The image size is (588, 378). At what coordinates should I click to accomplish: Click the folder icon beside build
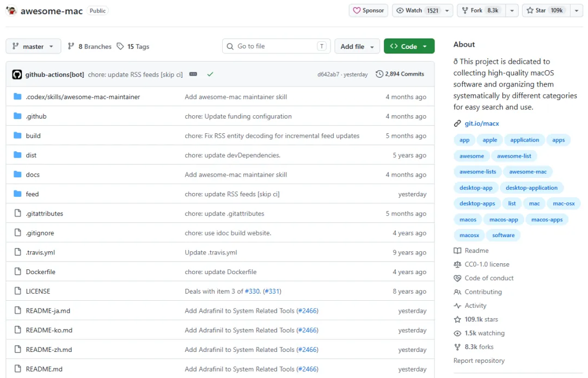click(x=17, y=135)
